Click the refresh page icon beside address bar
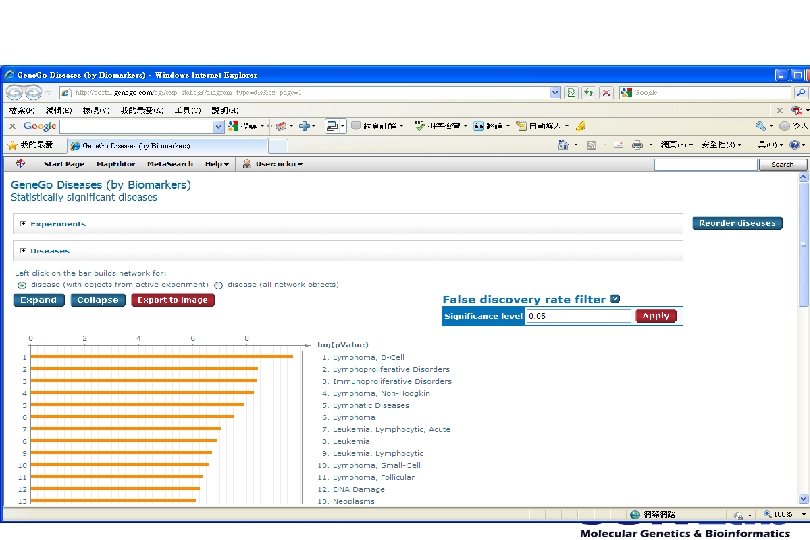Viewport: 810px width, 540px height. [x=588, y=92]
